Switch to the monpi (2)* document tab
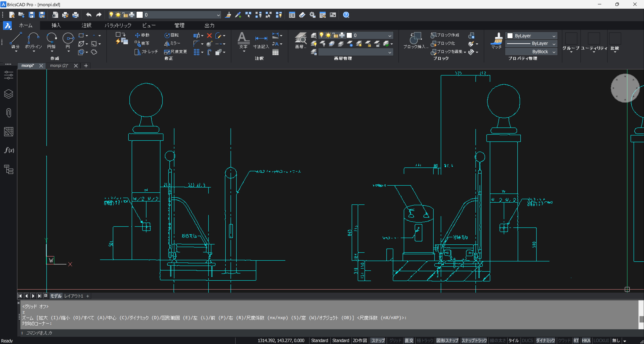This screenshot has width=644, height=344. click(59, 66)
